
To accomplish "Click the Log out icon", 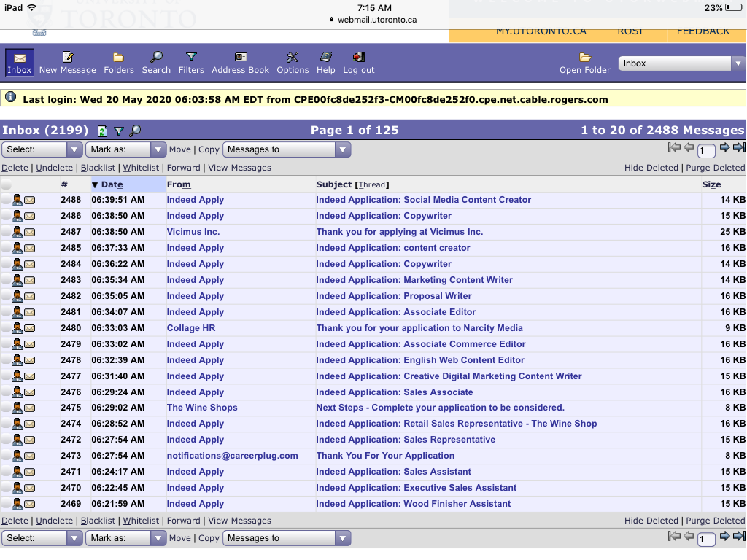I will click(358, 58).
